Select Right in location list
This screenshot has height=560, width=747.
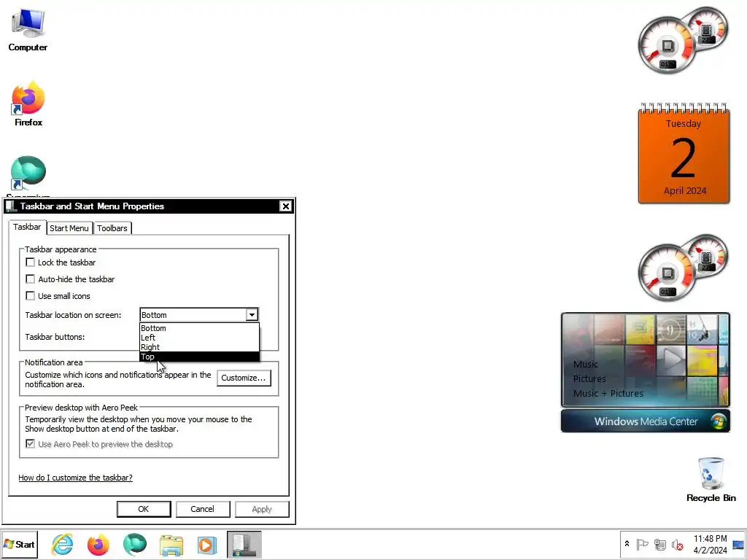click(200, 347)
